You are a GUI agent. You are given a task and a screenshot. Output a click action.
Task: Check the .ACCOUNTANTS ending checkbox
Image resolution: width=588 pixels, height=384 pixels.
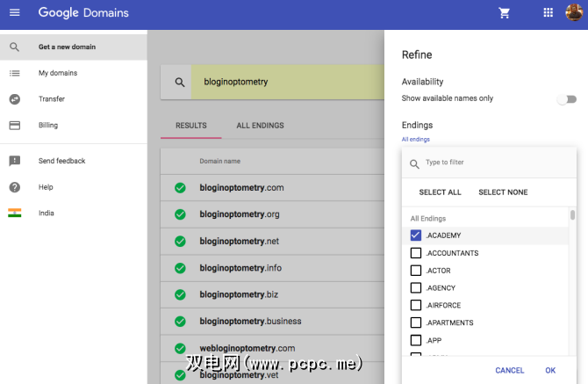(416, 253)
